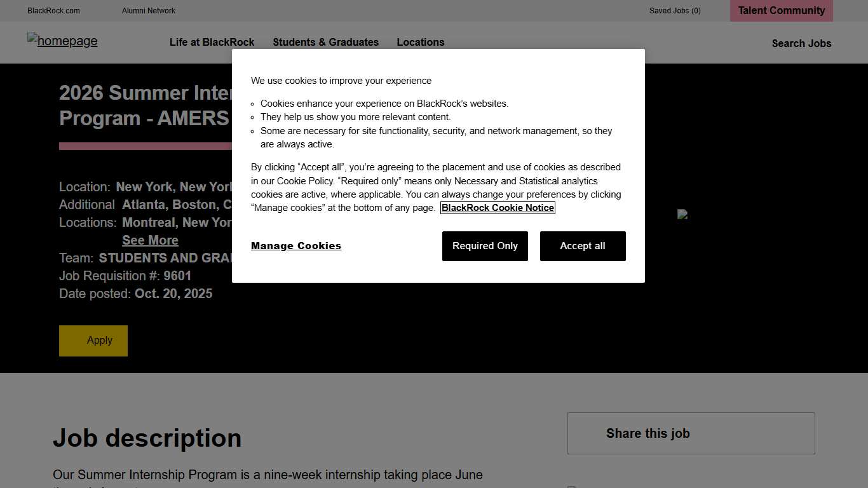Visit the Alumni Network link
The height and width of the screenshot is (488, 868).
[x=149, y=11]
